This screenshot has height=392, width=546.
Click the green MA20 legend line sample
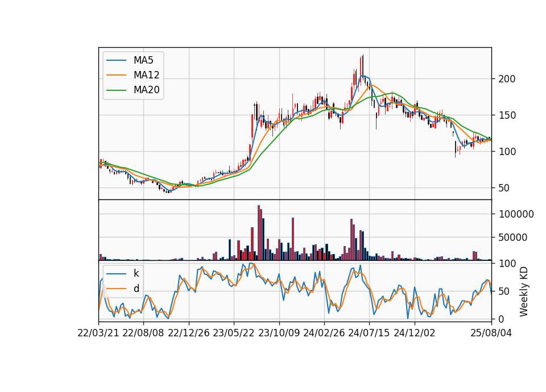coord(116,90)
